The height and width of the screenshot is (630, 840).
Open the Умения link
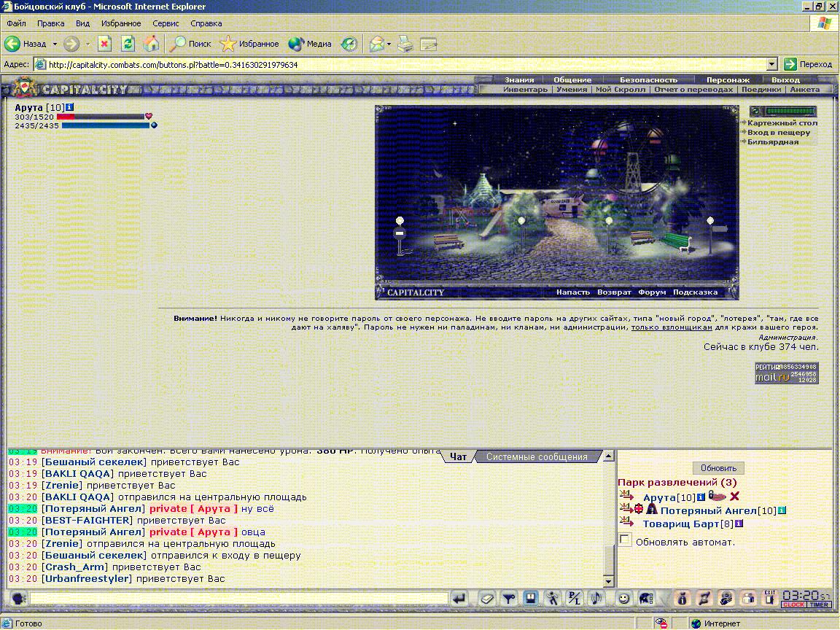click(572, 90)
